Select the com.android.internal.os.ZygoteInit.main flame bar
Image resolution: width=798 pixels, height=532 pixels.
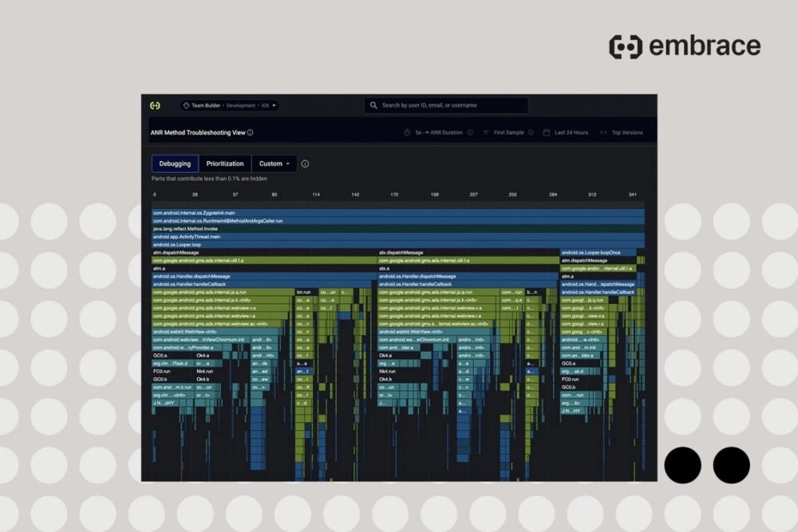coord(397,213)
